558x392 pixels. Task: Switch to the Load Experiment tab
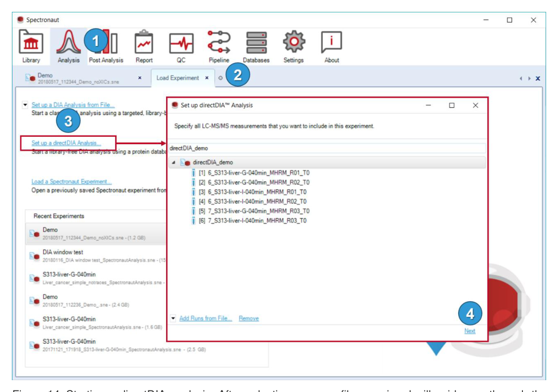(x=177, y=78)
